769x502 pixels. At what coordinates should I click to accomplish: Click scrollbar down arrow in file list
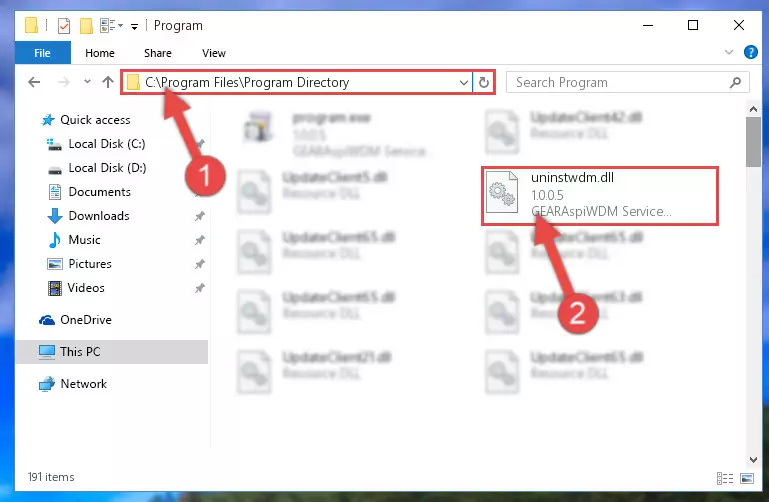(753, 459)
